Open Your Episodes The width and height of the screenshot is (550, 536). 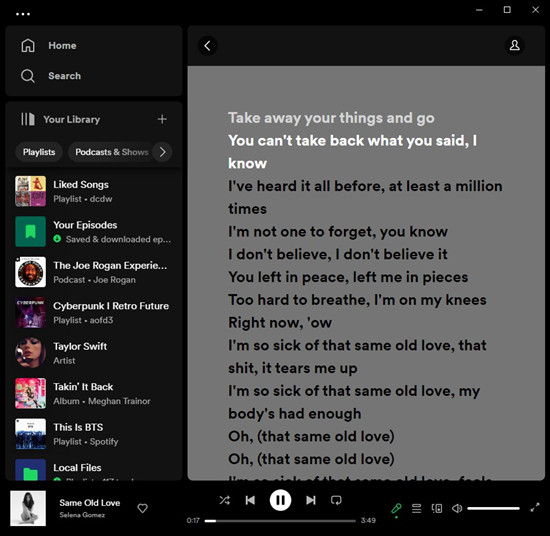click(94, 232)
